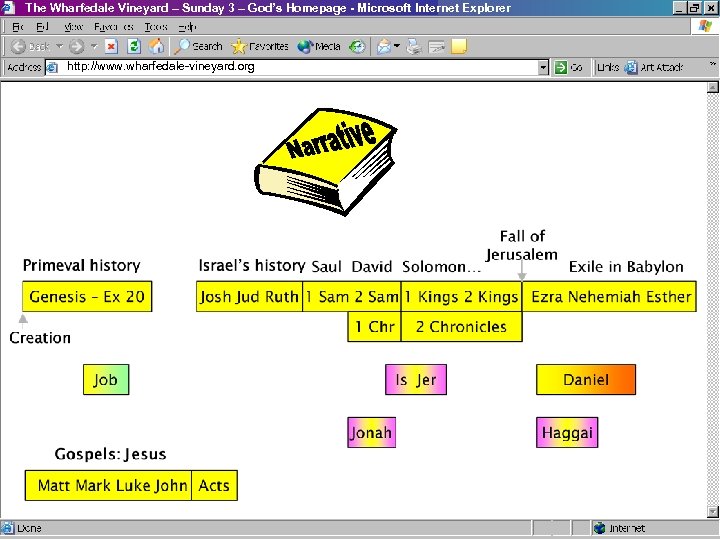Click the Links toolbar label
Viewport: 720px width, 540px height.
coord(608,68)
